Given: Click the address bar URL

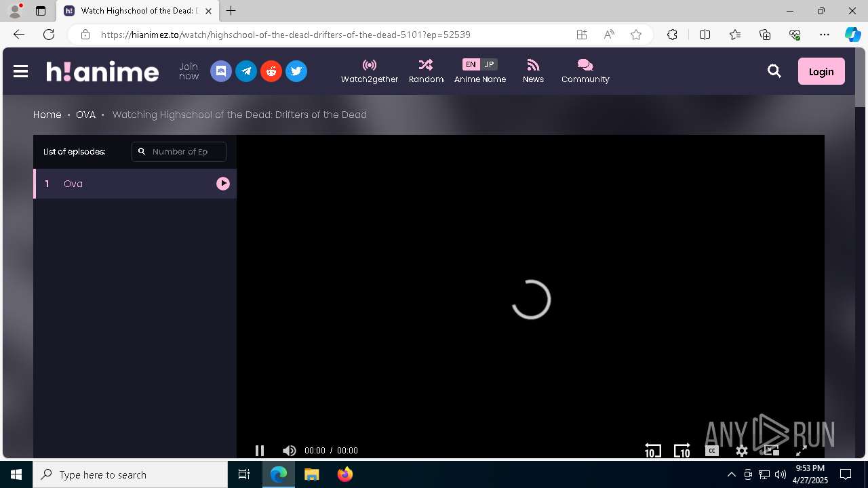Looking at the screenshot, I should pos(285,35).
